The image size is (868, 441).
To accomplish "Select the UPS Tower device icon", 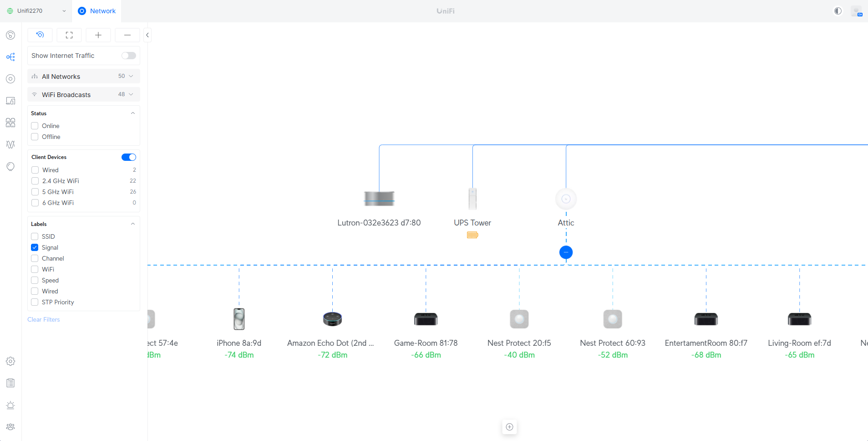I will click(472, 199).
